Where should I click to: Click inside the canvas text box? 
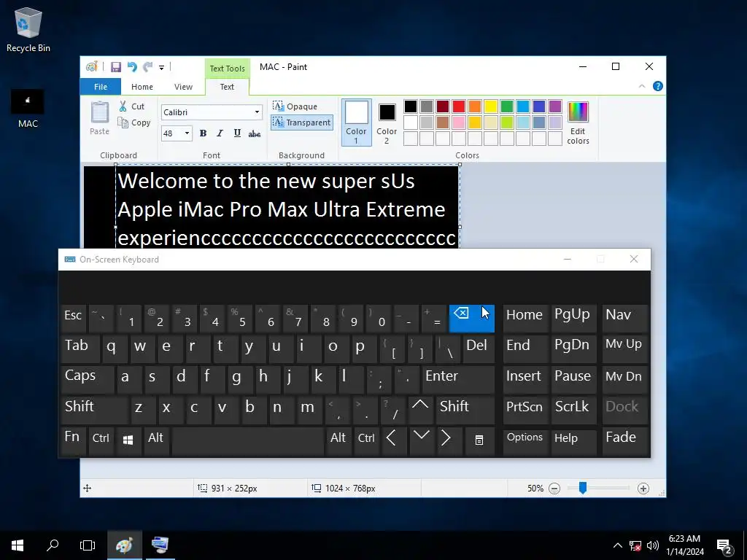point(287,206)
